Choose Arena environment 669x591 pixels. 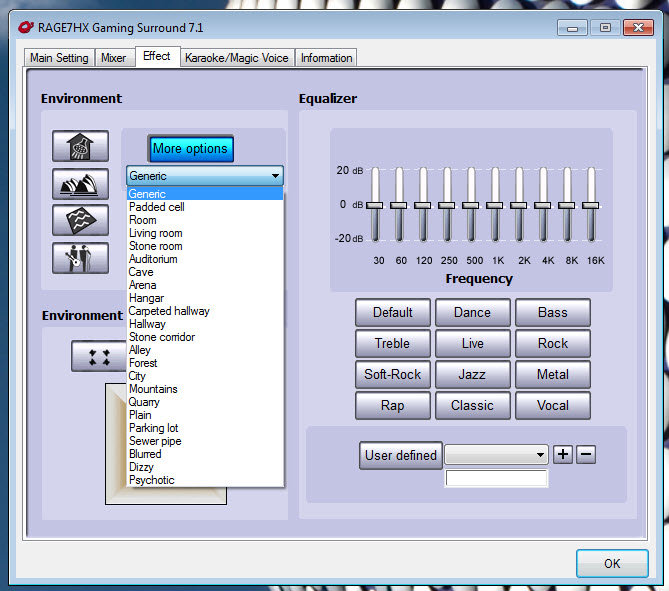pyautogui.click(x=205, y=285)
